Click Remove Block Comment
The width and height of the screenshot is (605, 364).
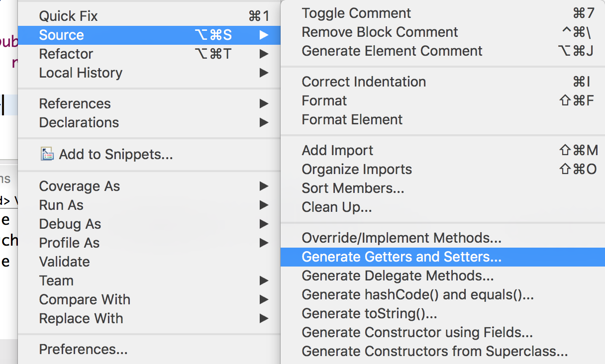coord(380,32)
